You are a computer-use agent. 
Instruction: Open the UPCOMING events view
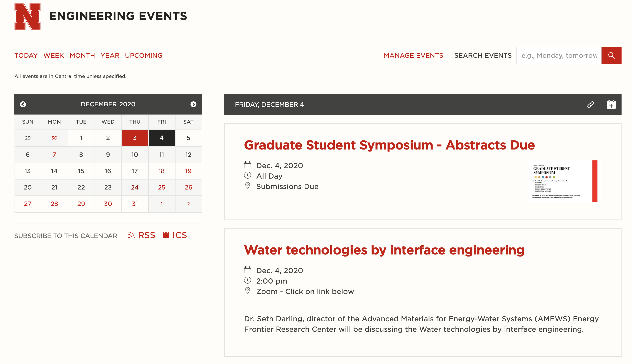tap(143, 55)
